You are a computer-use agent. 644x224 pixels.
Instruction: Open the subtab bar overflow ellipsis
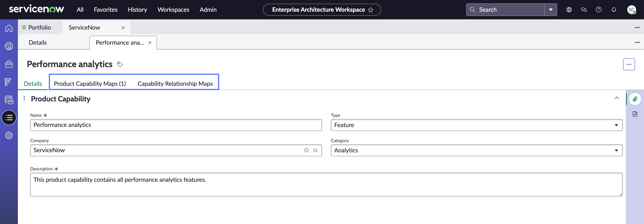pyautogui.click(x=637, y=42)
